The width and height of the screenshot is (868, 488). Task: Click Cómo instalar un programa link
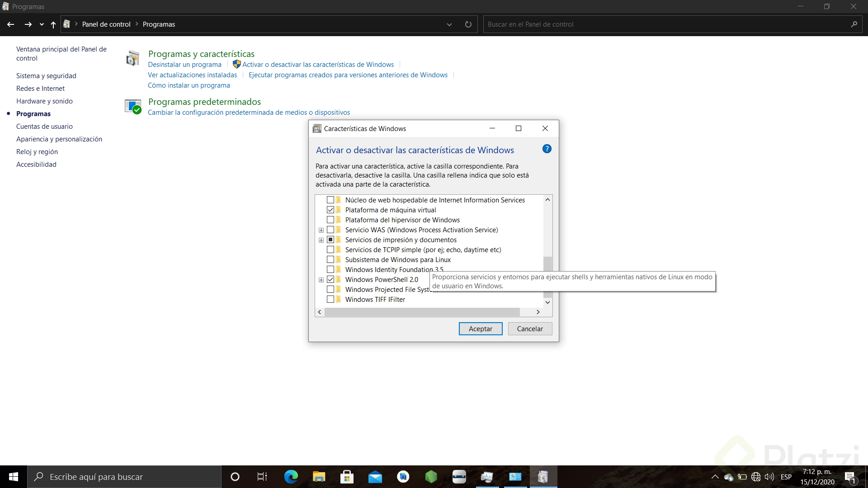189,85
